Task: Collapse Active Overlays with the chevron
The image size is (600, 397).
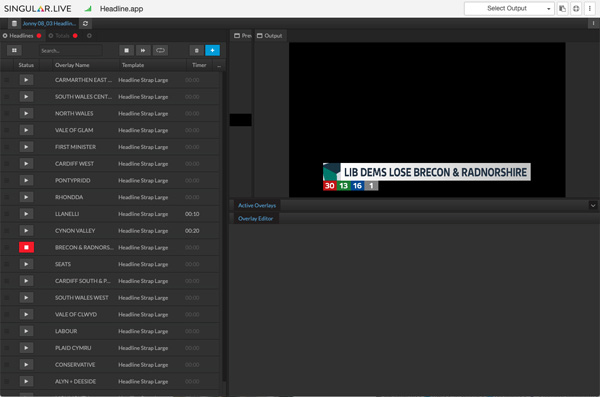Action: 593,206
